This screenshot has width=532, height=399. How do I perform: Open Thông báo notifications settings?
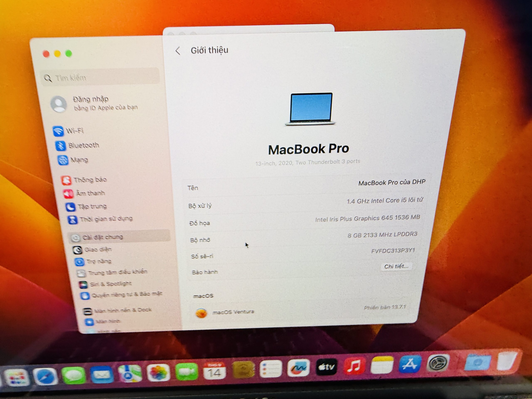click(84, 180)
